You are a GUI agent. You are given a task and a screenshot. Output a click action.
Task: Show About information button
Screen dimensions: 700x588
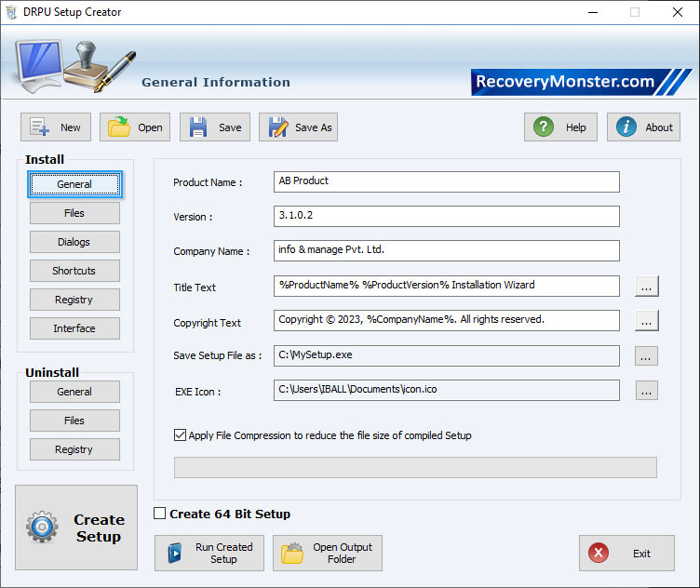643,127
